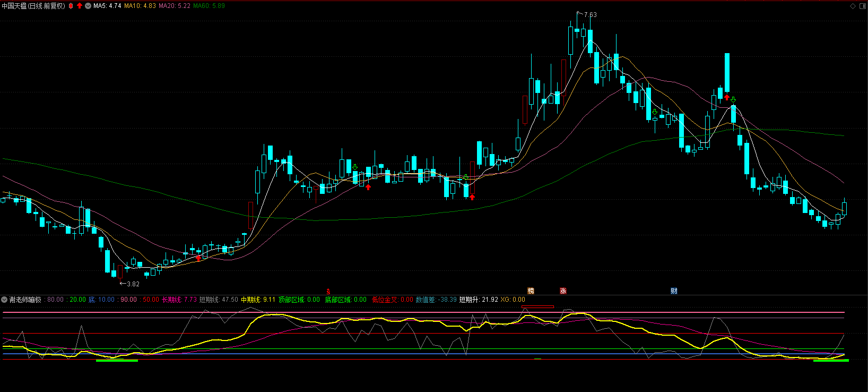Click the 长期线: 7.73 value

pyautogui.click(x=179, y=300)
